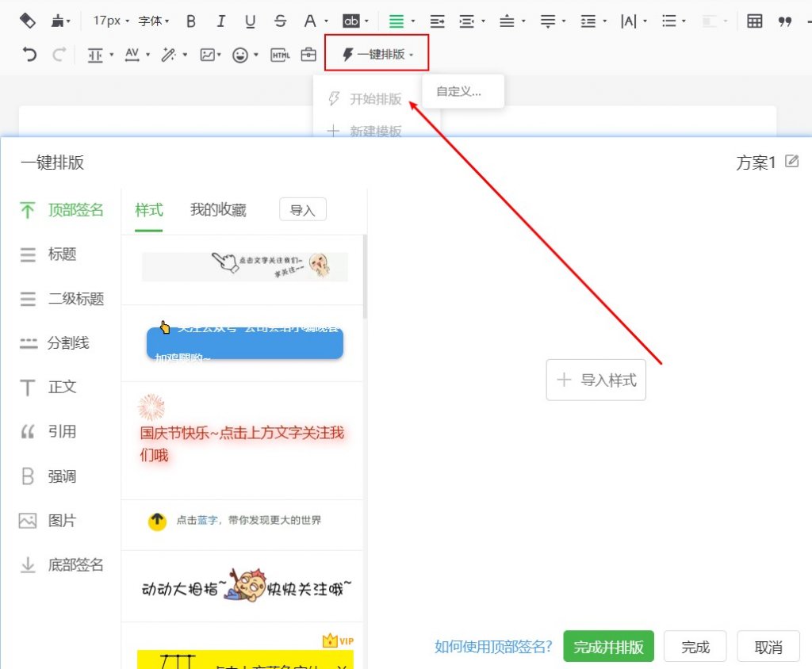The height and width of the screenshot is (669, 812).
Task: Select 正文 category in sidebar
Action: 48,388
